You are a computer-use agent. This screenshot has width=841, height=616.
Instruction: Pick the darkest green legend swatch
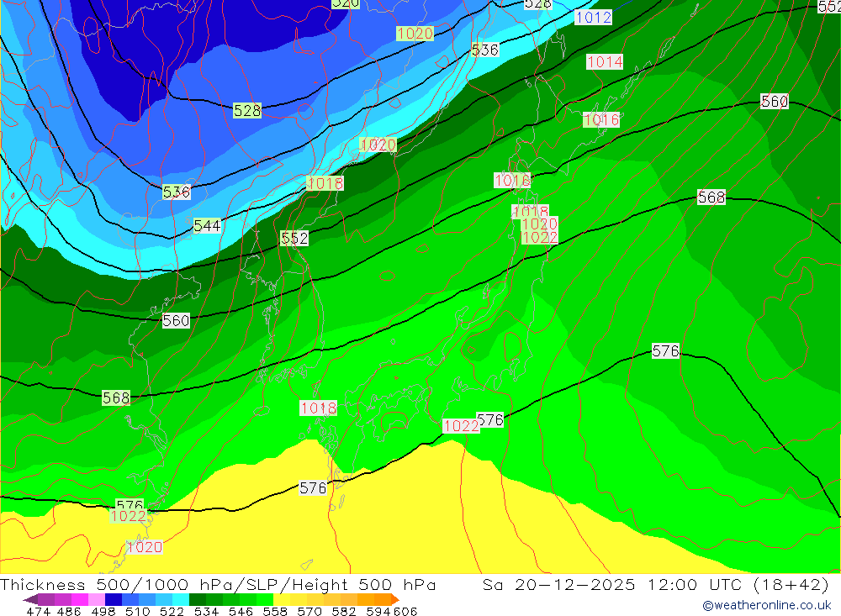tap(198, 599)
